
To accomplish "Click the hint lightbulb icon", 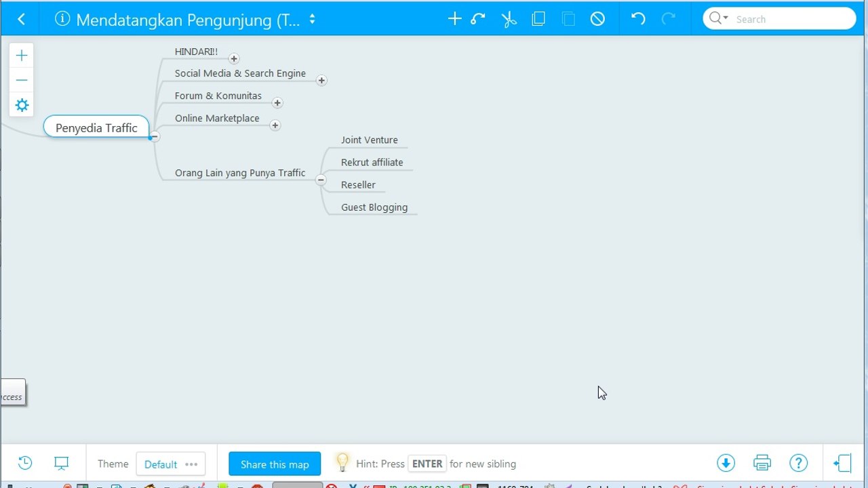I will 343,463.
